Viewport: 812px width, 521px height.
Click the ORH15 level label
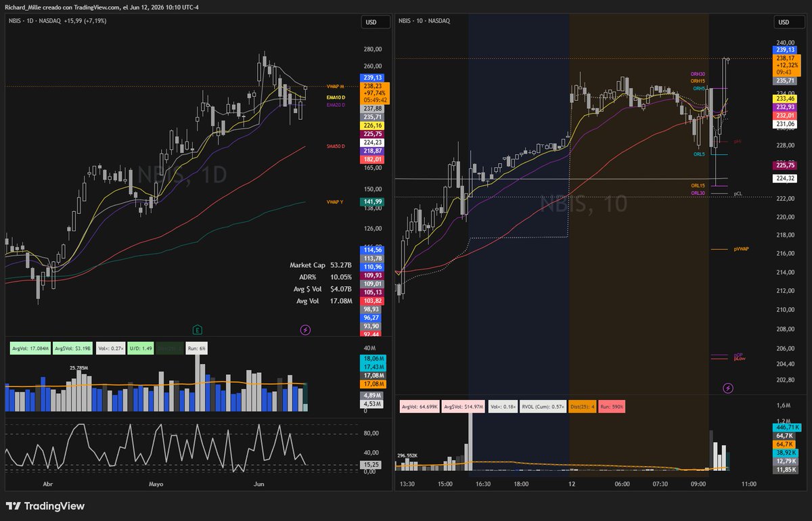click(x=698, y=81)
